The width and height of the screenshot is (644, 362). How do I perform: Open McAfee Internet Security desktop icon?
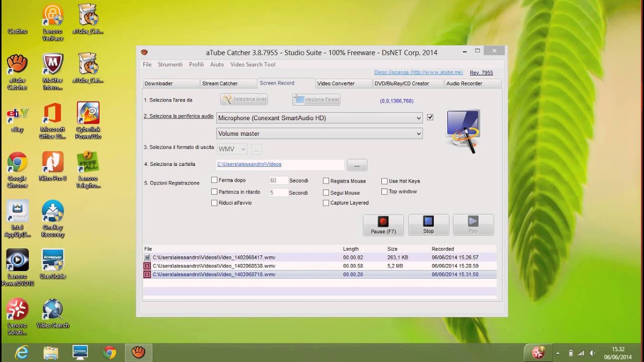point(53,71)
